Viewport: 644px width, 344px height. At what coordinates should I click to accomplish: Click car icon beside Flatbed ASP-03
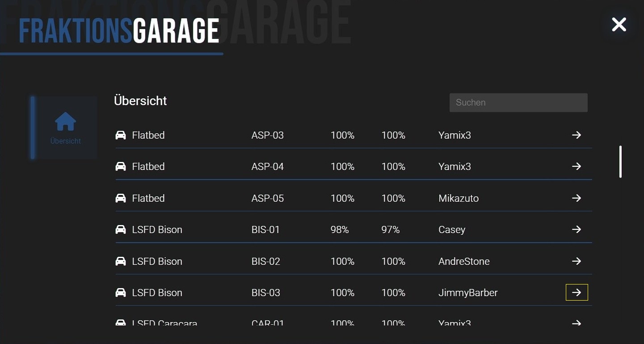pyautogui.click(x=121, y=135)
